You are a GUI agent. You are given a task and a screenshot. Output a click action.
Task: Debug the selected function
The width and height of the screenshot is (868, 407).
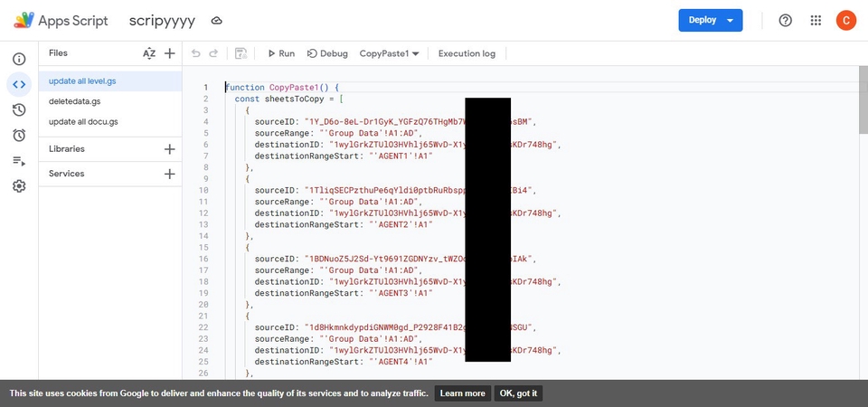[x=327, y=53]
